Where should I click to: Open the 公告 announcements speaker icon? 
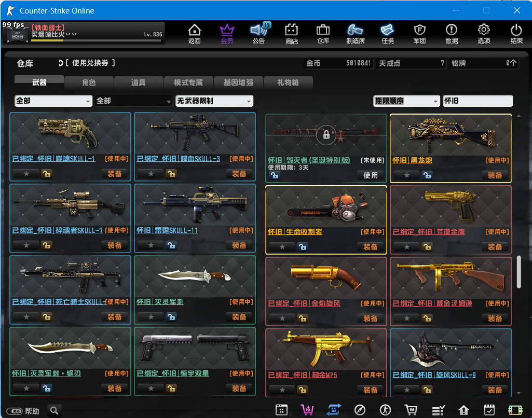[259, 34]
